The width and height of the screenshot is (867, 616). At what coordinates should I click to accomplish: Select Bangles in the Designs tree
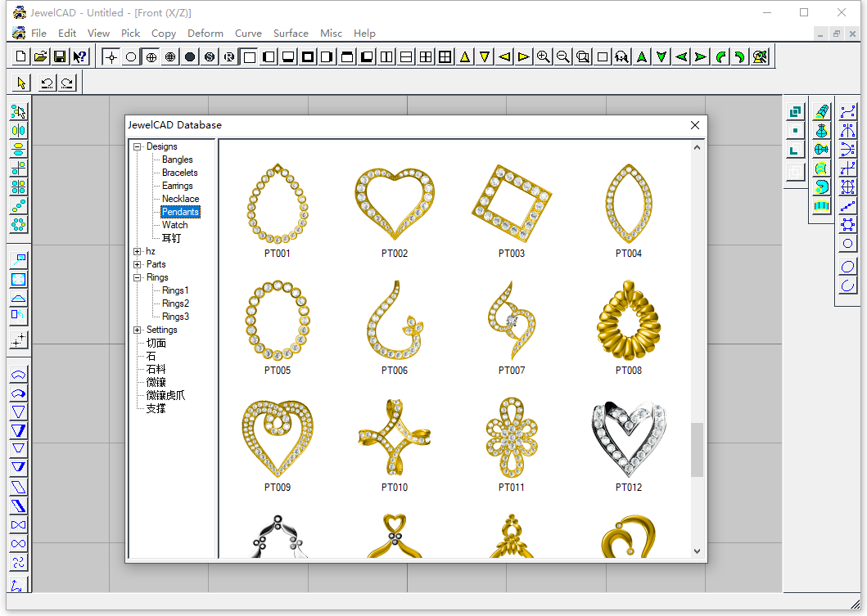point(178,160)
